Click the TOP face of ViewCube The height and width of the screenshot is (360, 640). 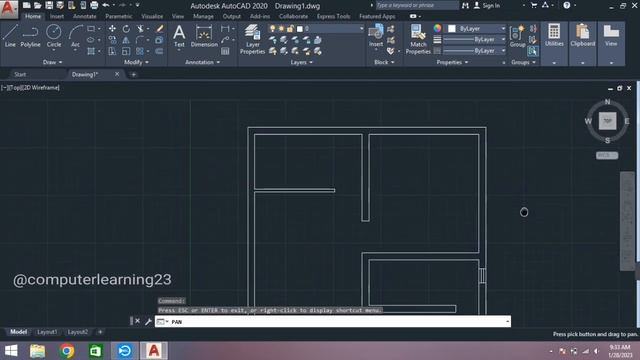point(607,121)
